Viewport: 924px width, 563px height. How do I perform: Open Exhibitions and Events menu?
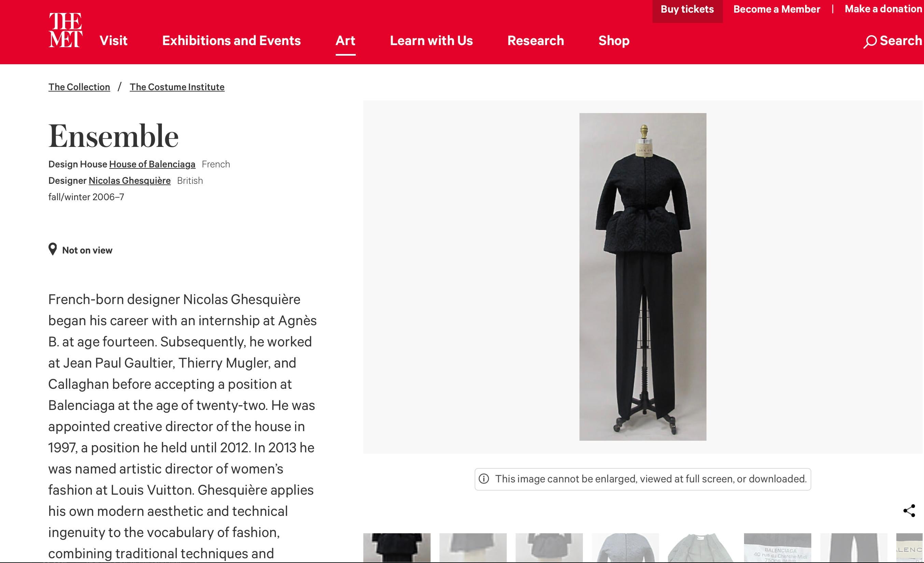pyautogui.click(x=232, y=41)
